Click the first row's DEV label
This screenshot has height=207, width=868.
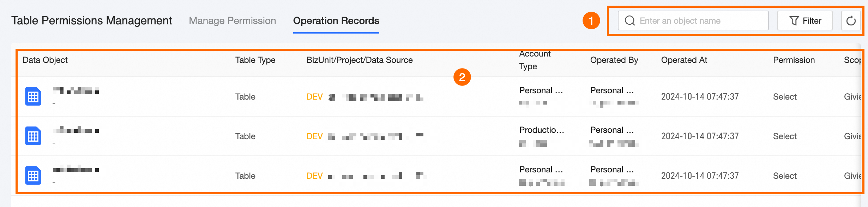pos(314,97)
